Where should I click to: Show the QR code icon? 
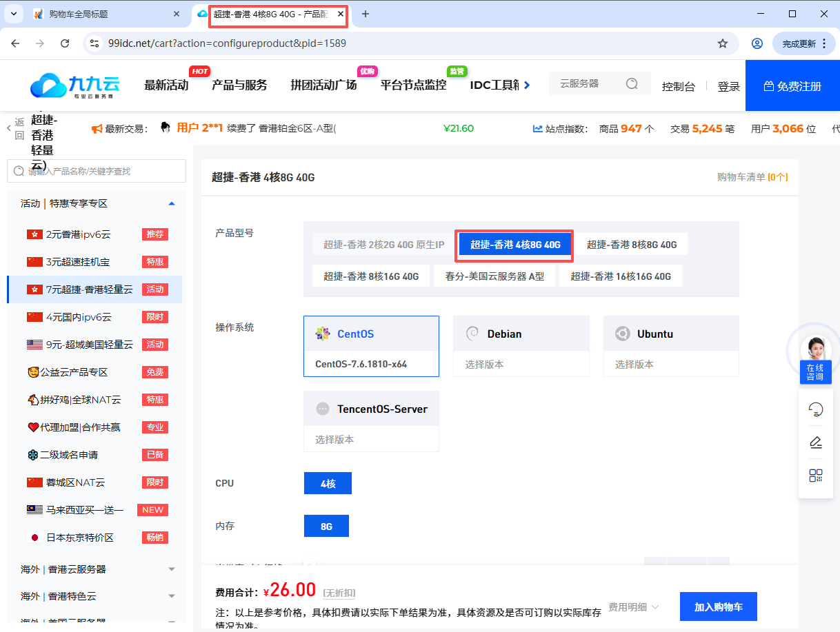point(815,476)
